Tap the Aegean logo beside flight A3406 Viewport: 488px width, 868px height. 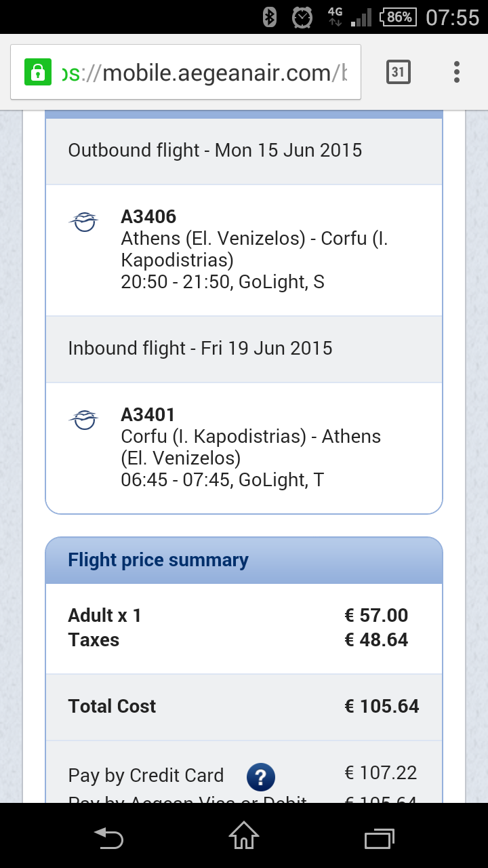[x=84, y=222]
